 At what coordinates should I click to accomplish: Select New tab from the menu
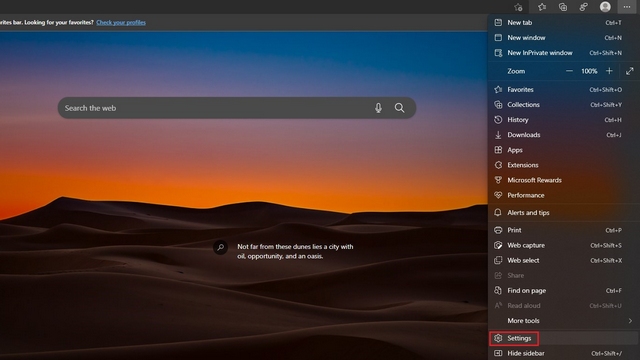tap(564, 22)
